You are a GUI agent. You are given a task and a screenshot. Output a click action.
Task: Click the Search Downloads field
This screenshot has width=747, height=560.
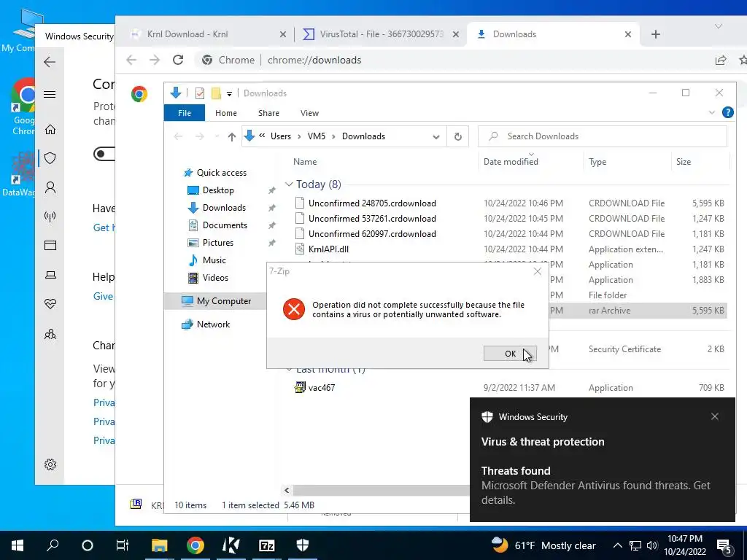point(602,136)
